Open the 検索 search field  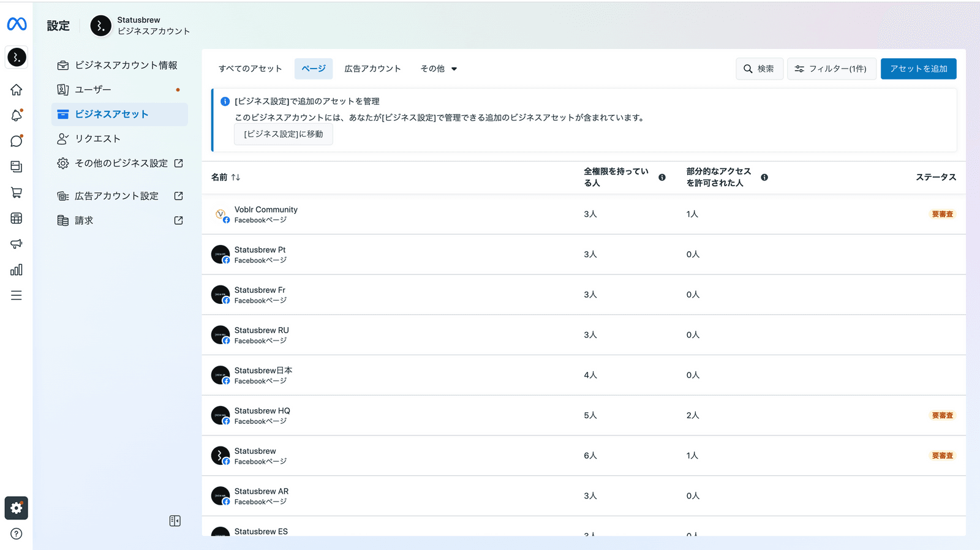click(x=759, y=69)
